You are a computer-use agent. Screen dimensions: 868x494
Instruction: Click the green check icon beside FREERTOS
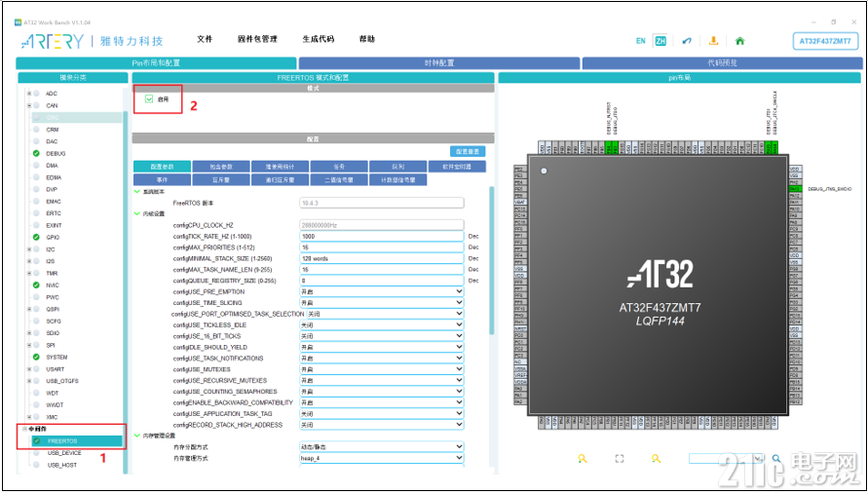37,440
